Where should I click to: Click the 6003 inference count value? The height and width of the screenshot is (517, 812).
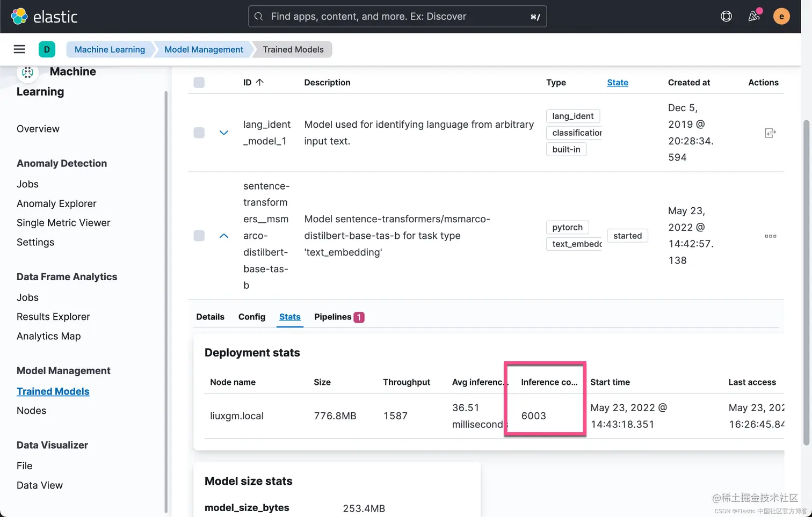click(x=534, y=416)
